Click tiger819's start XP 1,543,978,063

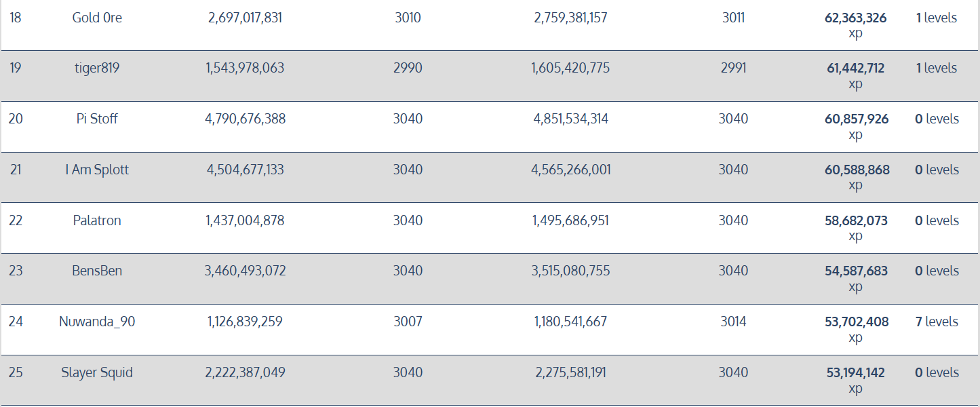coord(245,68)
